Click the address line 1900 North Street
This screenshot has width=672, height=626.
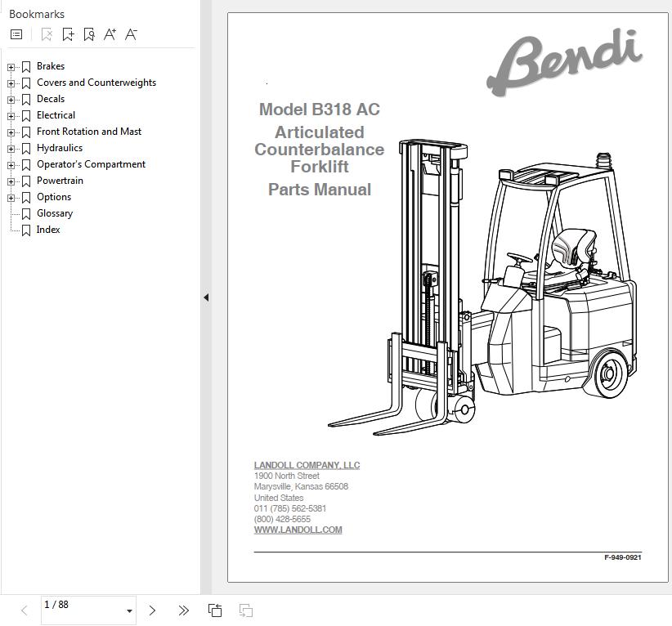[287, 476]
